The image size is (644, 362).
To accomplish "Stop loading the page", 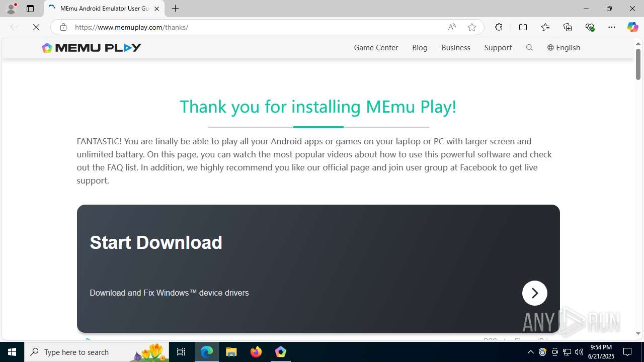I will (36, 27).
